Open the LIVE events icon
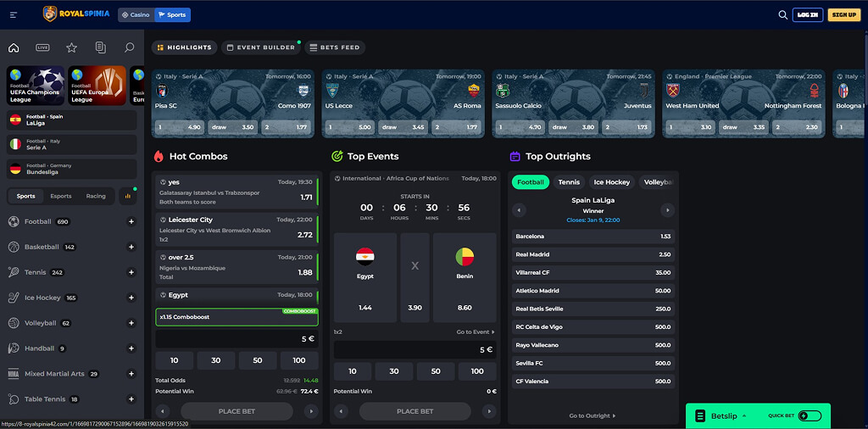Screen dimensions: 868x429 point(42,47)
